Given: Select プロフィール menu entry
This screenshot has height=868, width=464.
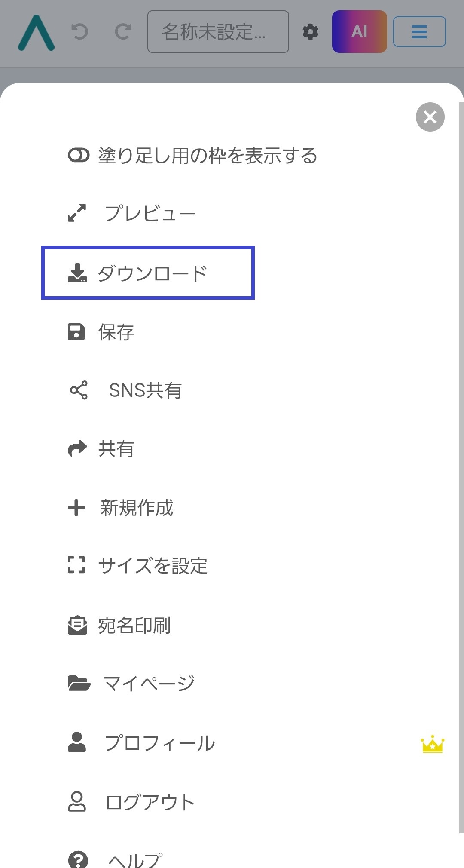Looking at the screenshot, I should (x=159, y=743).
